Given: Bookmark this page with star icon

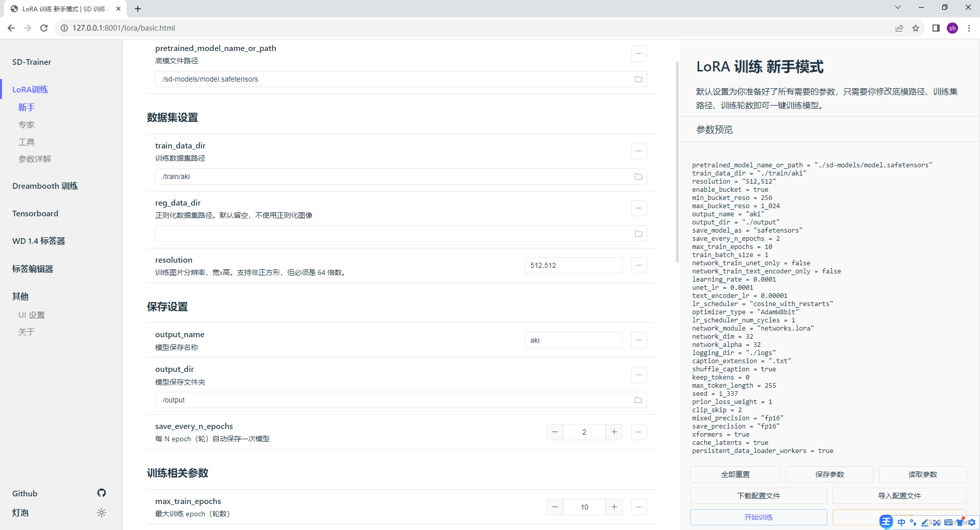Looking at the screenshot, I should tap(916, 28).
